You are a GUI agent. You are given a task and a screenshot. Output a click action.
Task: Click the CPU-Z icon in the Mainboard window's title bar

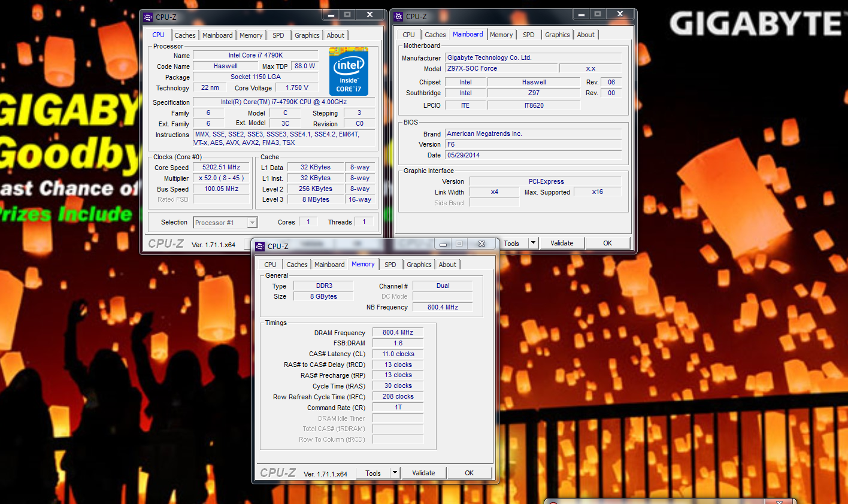pyautogui.click(x=399, y=16)
